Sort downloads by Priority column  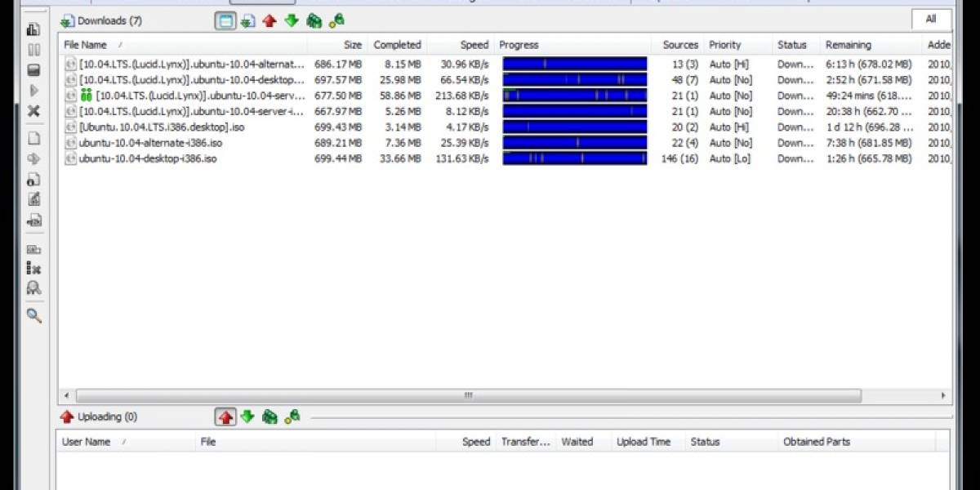[738, 45]
